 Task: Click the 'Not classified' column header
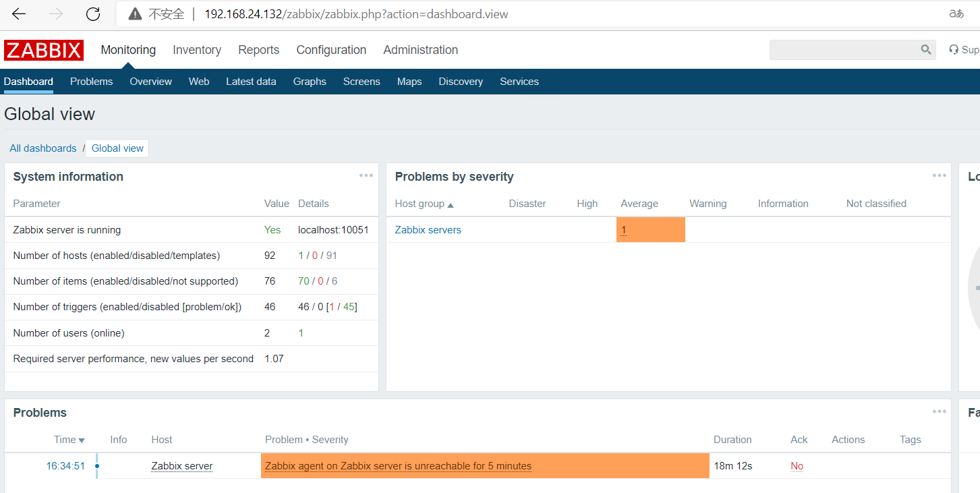876,204
